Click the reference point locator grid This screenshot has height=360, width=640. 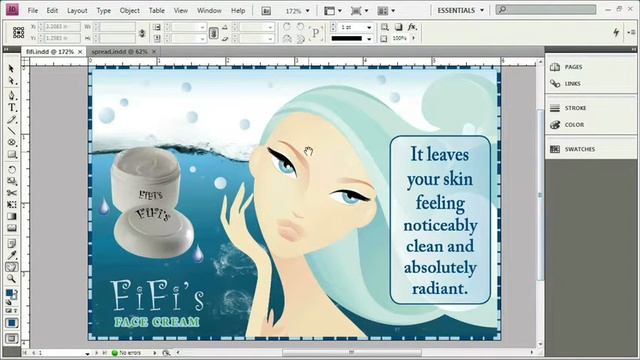(18, 32)
